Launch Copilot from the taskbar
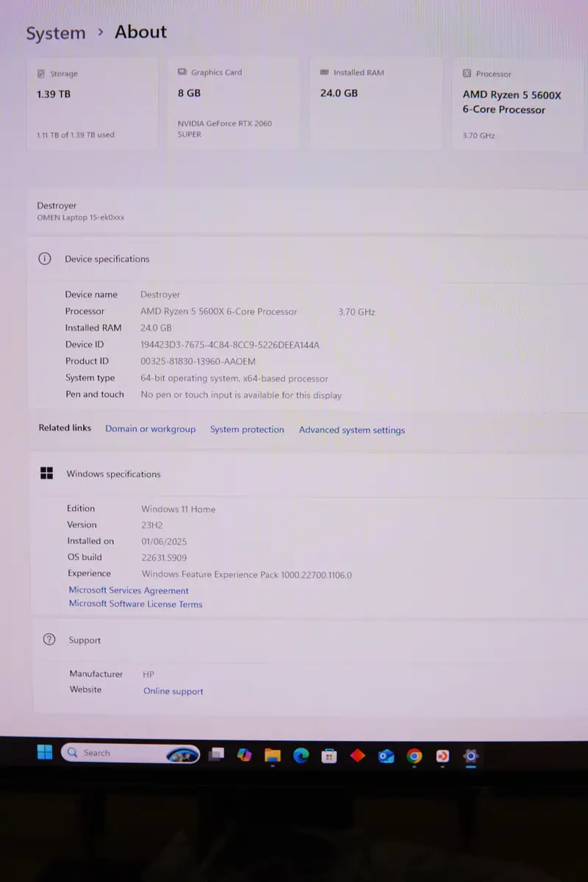 pyautogui.click(x=244, y=755)
